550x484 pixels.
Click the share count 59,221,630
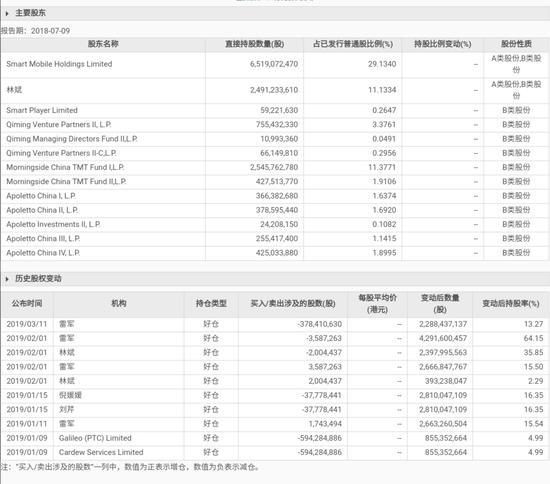(279, 110)
